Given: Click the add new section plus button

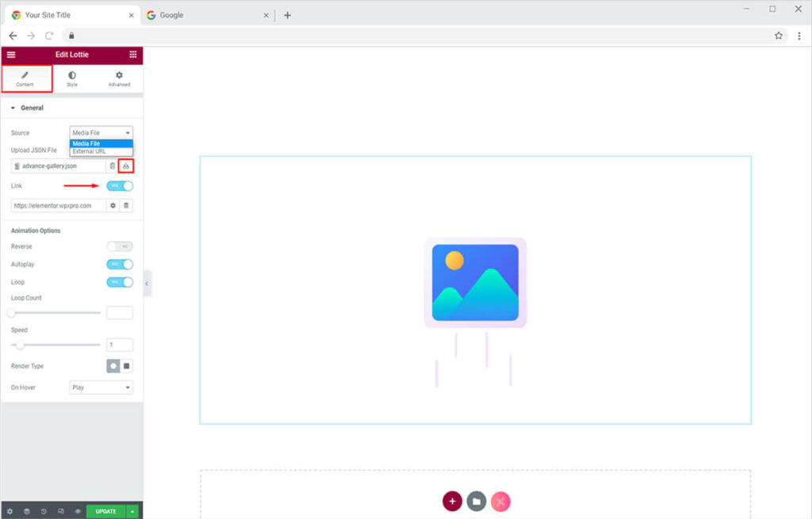Looking at the screenshot, I should click(452, 501).
